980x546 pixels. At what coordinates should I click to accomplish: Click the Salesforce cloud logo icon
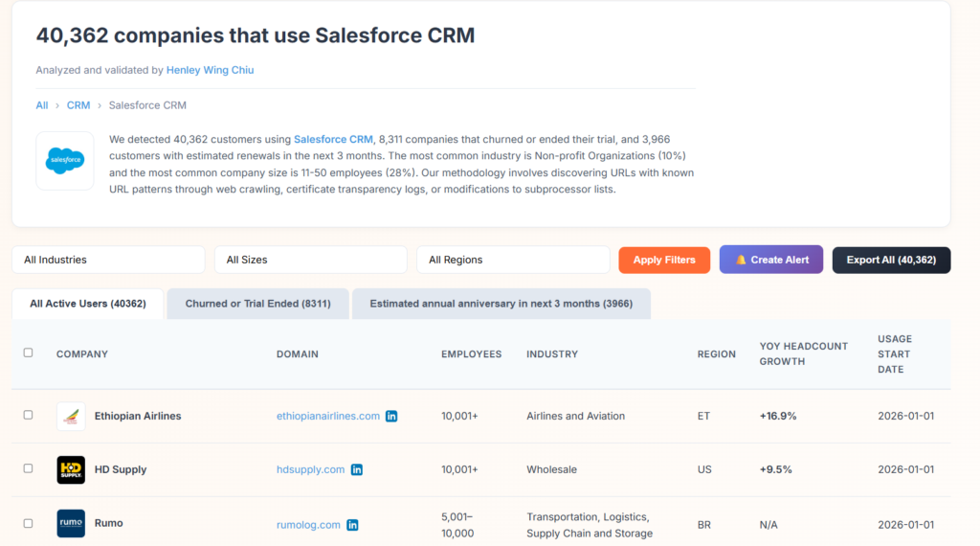tap(65, 161)
